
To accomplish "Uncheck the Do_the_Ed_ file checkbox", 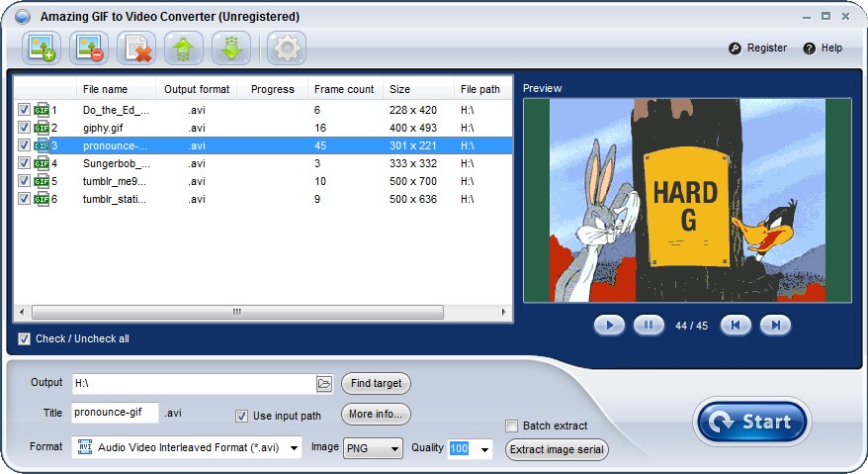I will [x=24, y=109].
